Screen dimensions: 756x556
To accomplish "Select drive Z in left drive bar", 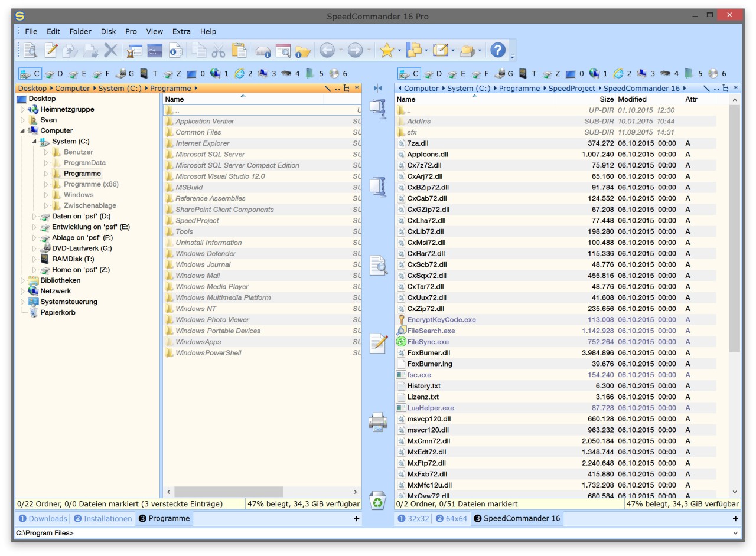I will pyautogui.click(x=173, y=74).
